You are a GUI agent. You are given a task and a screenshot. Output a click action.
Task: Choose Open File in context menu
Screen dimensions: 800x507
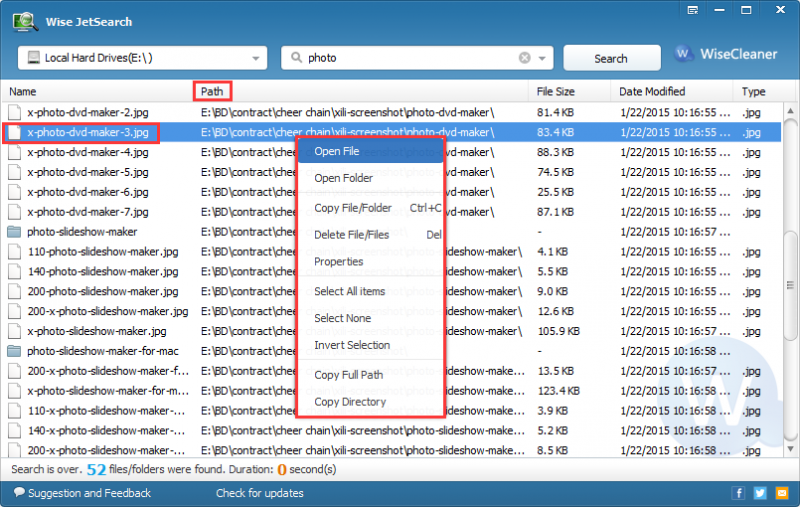tap(370, 151)
